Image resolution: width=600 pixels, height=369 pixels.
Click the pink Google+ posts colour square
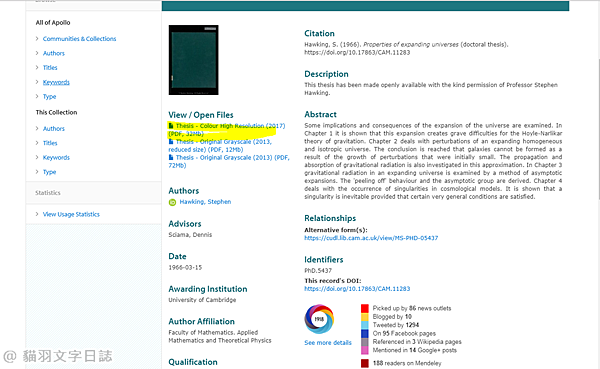[365, 351]
